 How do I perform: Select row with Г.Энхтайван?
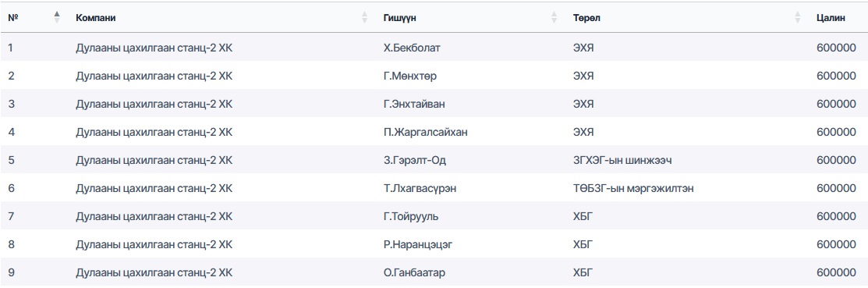(434, 104)
